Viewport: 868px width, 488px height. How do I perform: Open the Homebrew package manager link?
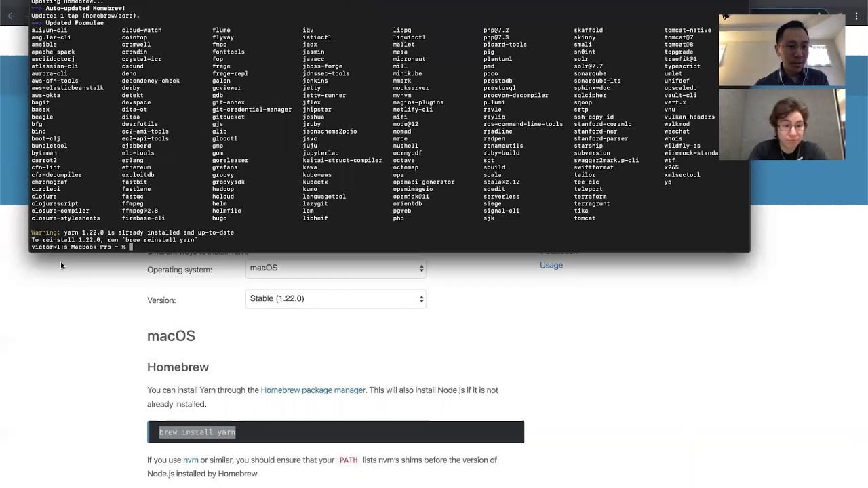[313, 390]
